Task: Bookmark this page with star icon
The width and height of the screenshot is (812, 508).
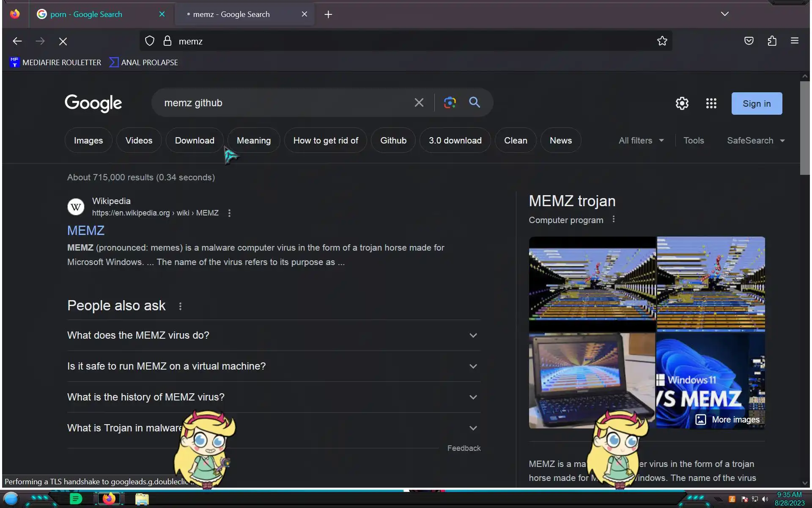Action: pyautogui.click(x=662, y=41)
